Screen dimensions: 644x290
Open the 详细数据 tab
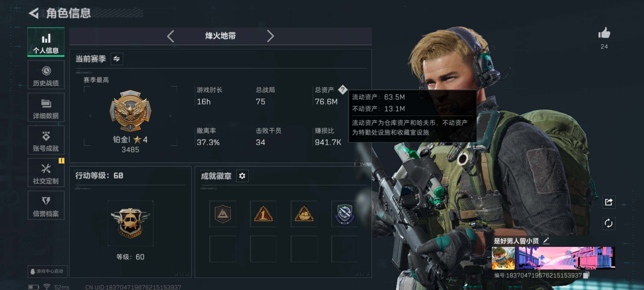click(x=46, y=107)
